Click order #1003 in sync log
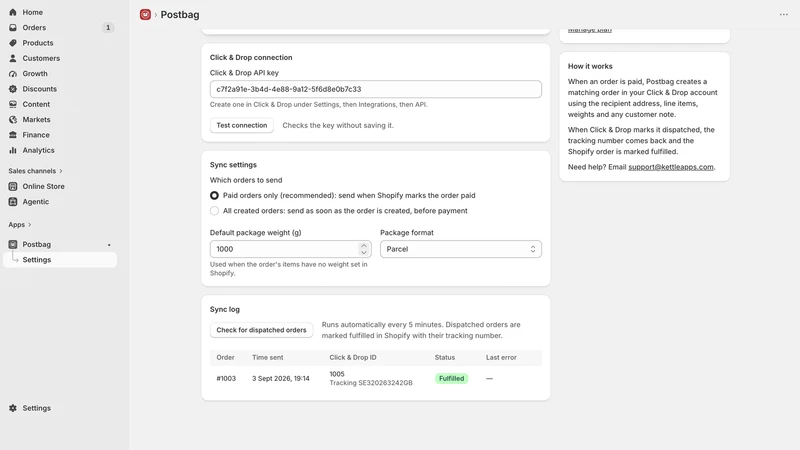The height and width of the screenshot is (450, 800). 226,379
